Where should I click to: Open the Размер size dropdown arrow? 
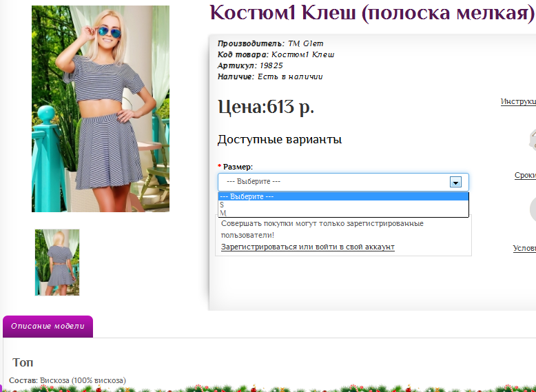click(455, 182)
